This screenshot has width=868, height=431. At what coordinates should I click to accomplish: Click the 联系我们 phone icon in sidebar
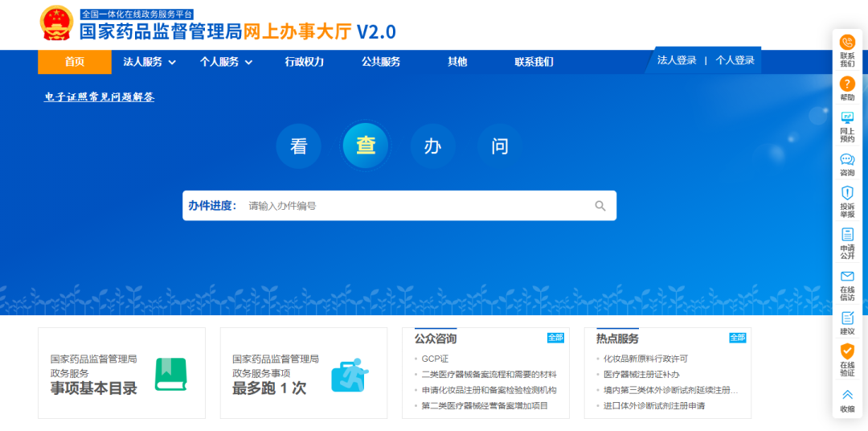tap(847, 43)
